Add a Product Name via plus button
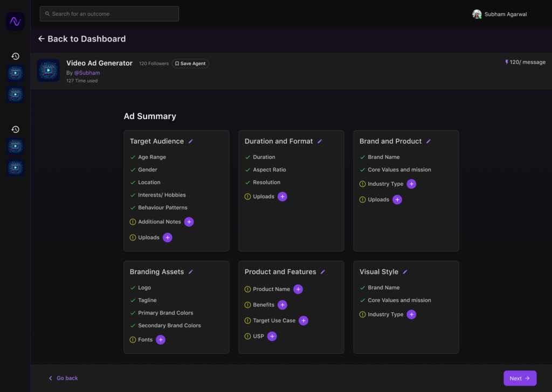 point(298,289)
